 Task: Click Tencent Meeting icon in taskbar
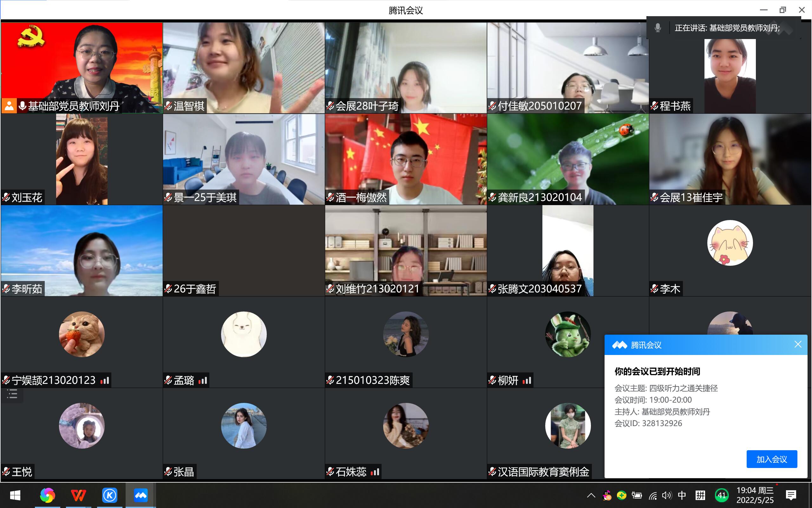click(x=141, y=495)
